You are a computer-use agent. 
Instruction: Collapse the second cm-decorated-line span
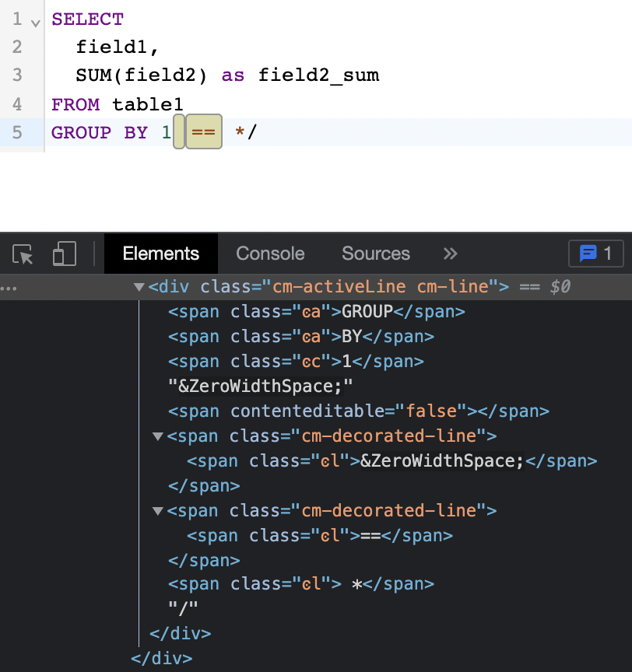click(157, 510)
